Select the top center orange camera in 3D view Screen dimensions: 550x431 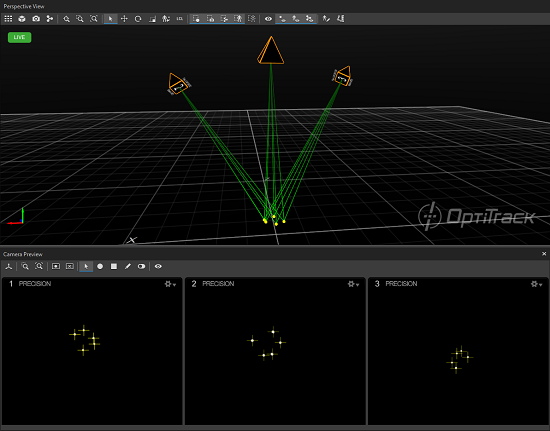(270, 50)
